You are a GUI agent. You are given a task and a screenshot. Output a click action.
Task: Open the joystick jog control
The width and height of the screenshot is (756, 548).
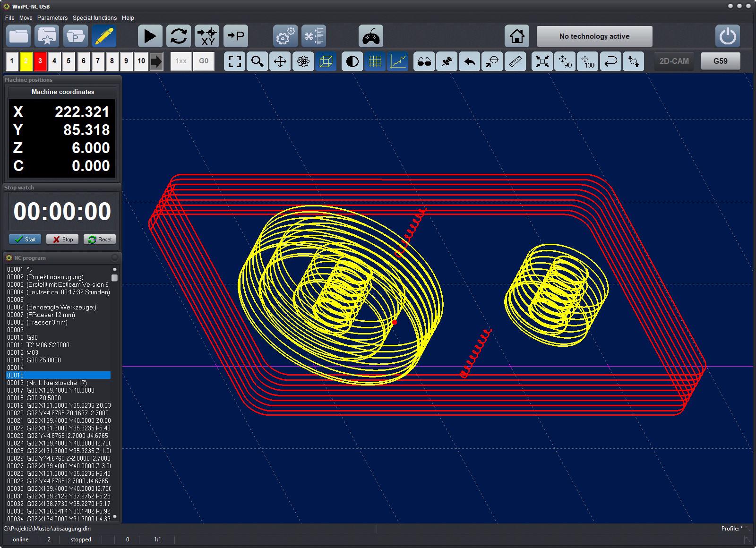click(370, 36)
